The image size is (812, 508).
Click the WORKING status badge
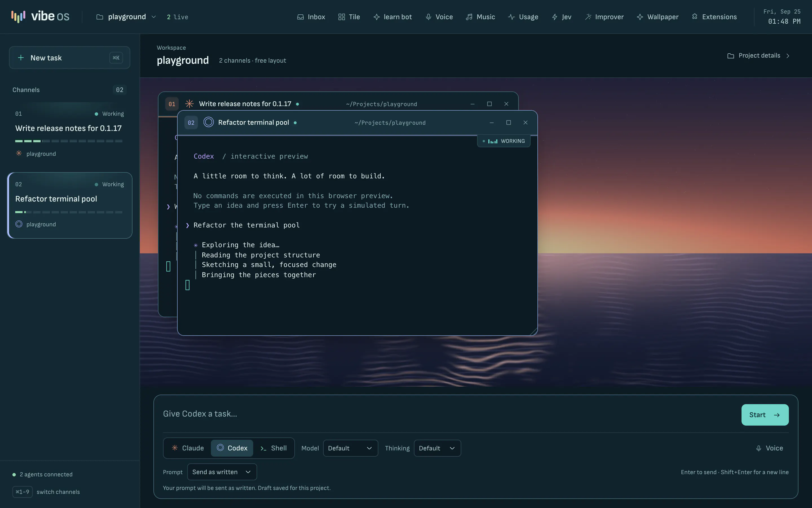504,141
